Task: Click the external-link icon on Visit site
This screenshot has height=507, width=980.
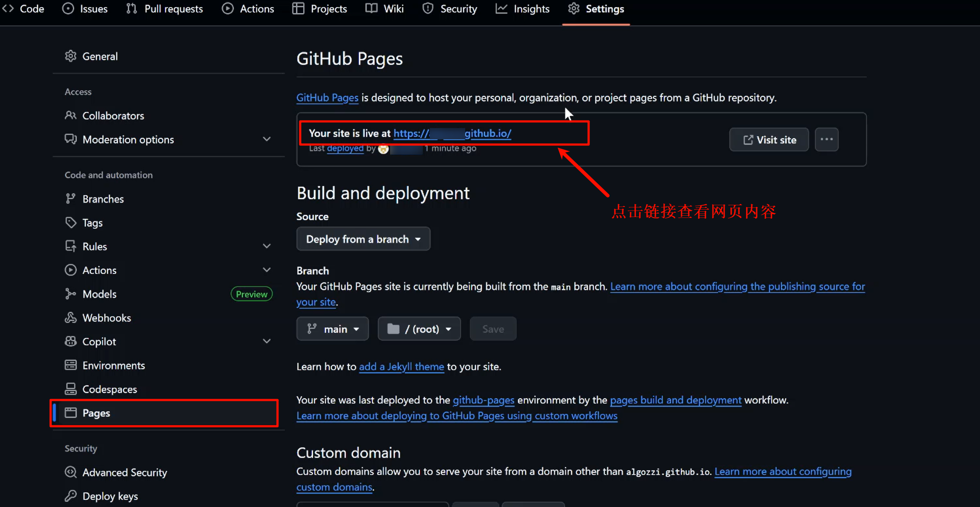Action: click(748, 140)
